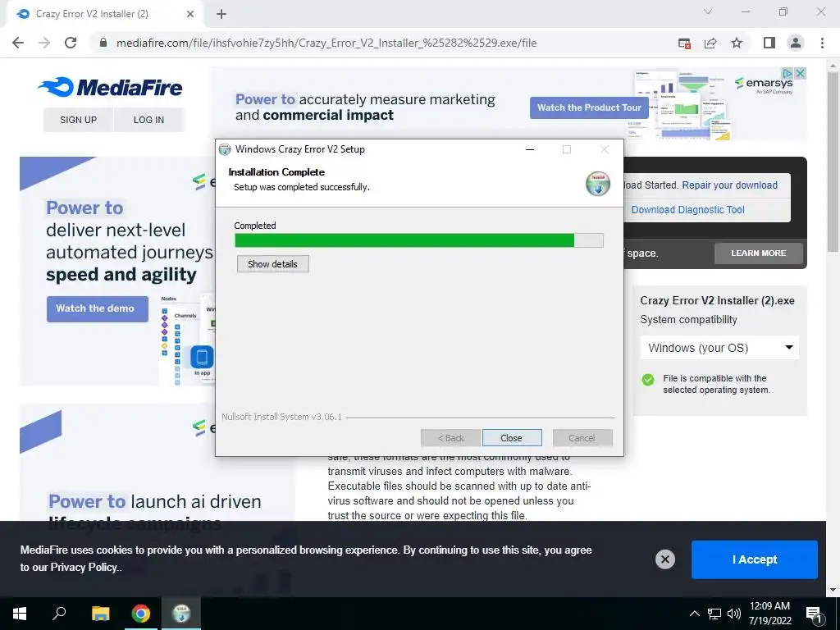This screenshot has width=840, height=630.
Task: Click the browser address bar URL
Action: 326,43
